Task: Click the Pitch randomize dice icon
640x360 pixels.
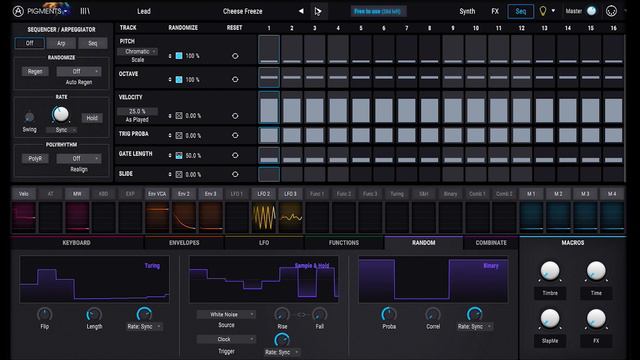Action: pyautogui.click(x=179, y=56)
